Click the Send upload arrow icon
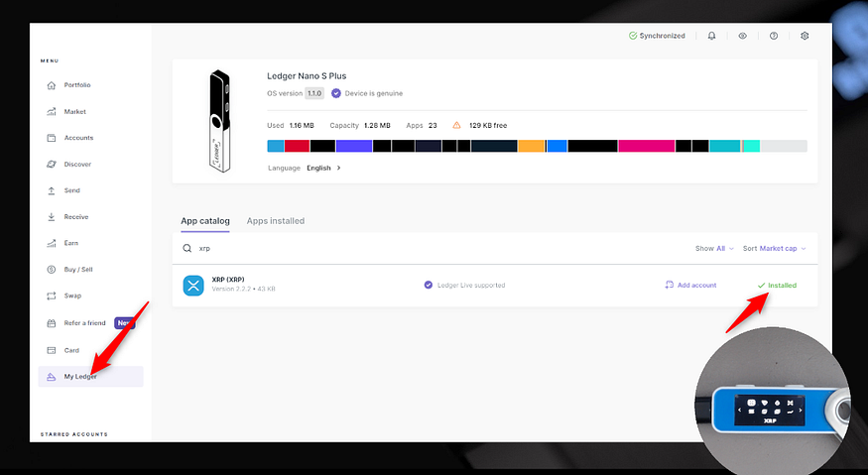868x475 pixels. (x=52, y=190)
